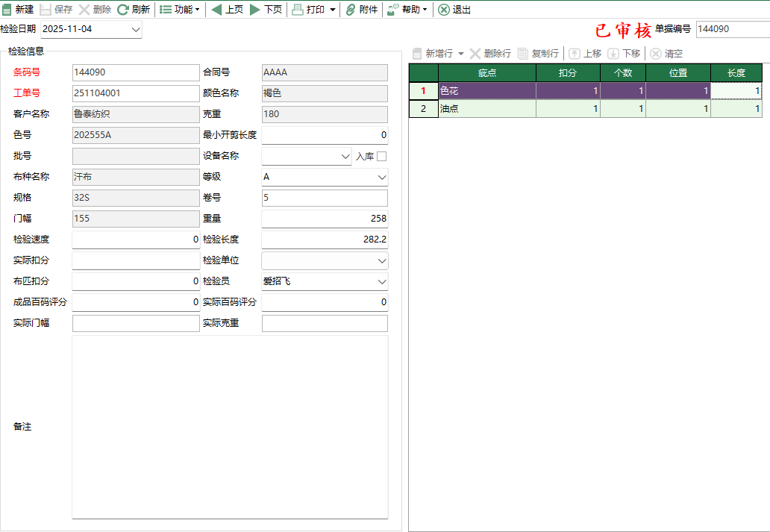Click the 下移 (Move Down) icon

[x=624, y=53]
